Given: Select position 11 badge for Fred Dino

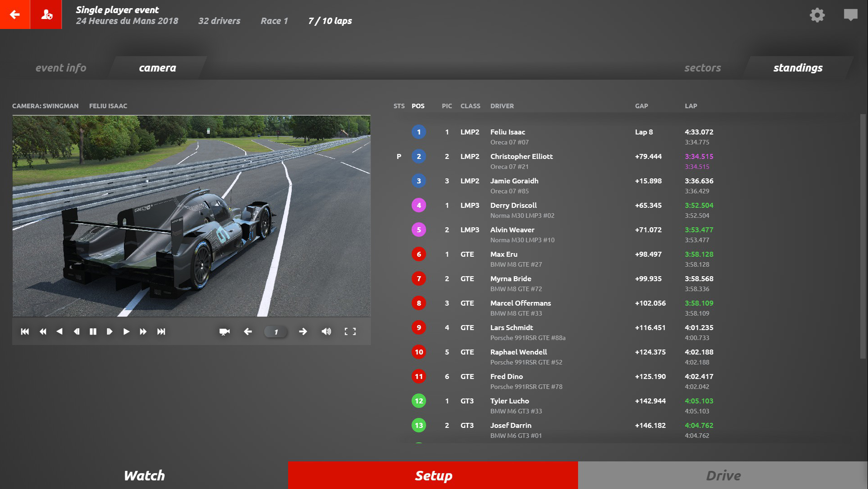Looking at the screenshot, I should [x=419, y=377].
